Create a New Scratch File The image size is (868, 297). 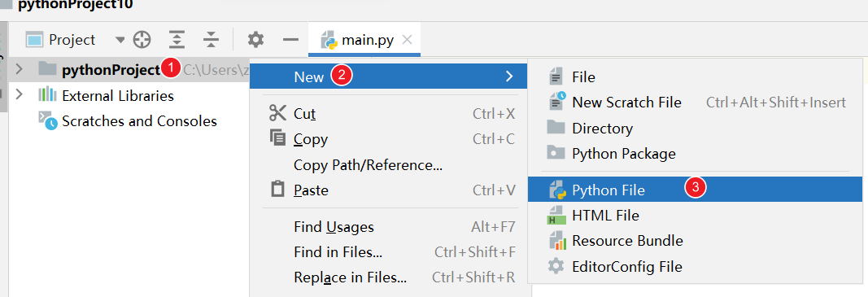pos(695,103)
